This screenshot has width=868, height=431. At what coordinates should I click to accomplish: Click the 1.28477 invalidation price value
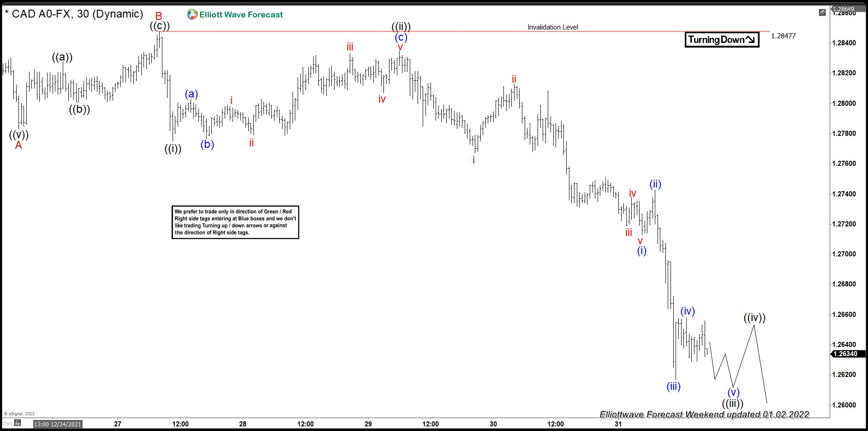tap(783, 36)
